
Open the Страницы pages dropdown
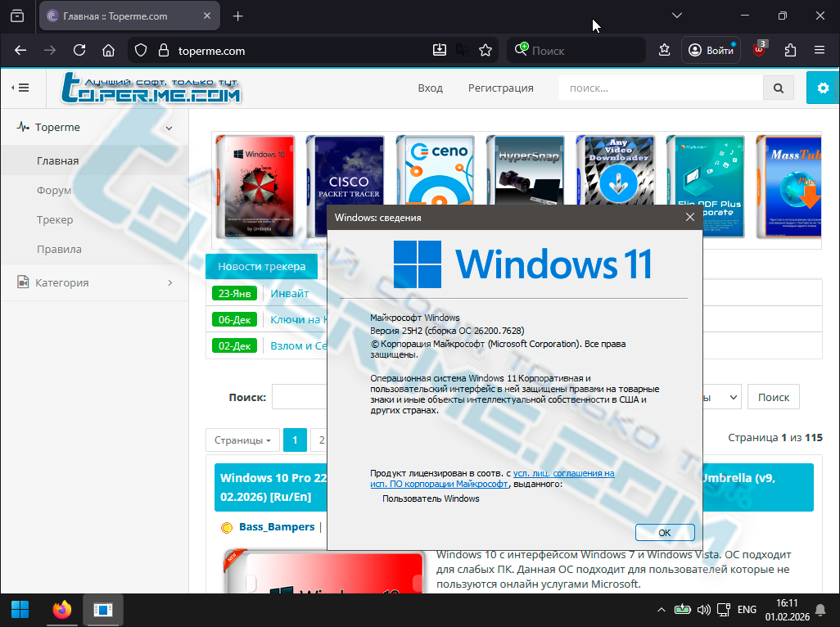242,440
